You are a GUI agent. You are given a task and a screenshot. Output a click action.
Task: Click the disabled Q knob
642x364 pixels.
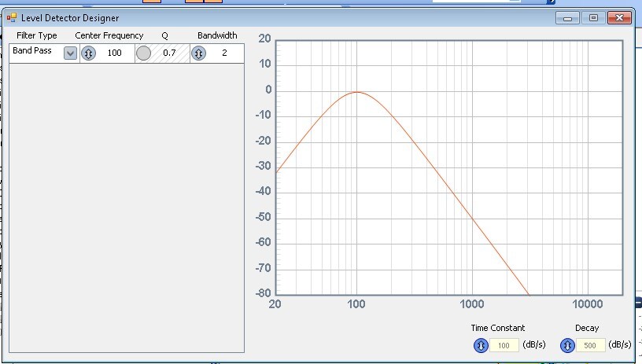pyautogui.click(x=143, y=53)
